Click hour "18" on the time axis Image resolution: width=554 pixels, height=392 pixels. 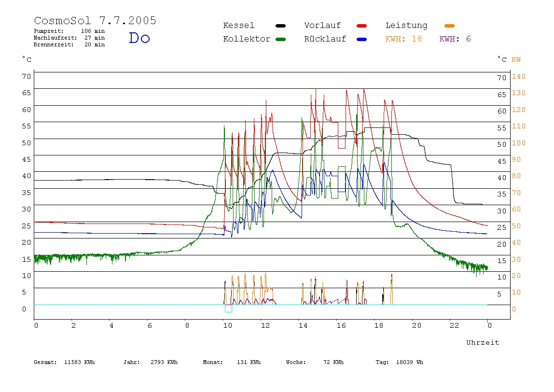pos(379,325)
